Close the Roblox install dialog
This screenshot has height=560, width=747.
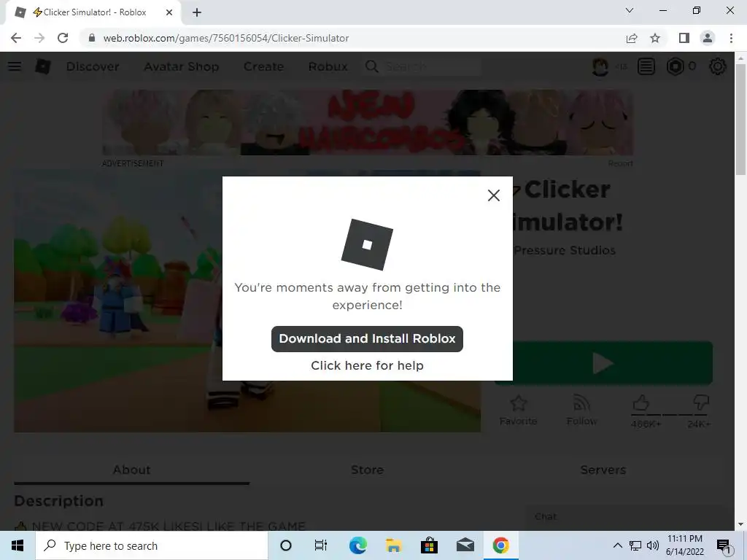(x=494, y=195)
